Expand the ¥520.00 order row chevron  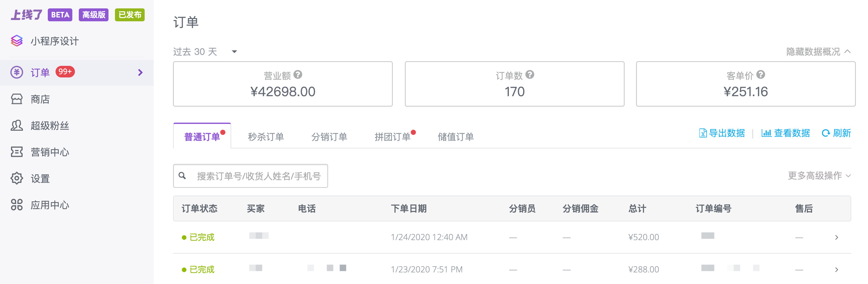837,237
